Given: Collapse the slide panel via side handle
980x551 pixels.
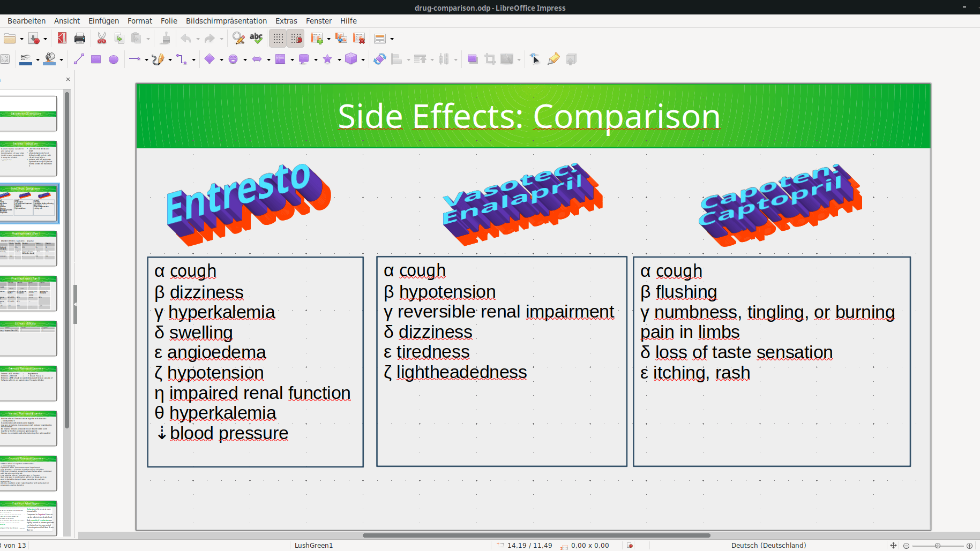Looking at the screenshot, I should click(75, 304).
